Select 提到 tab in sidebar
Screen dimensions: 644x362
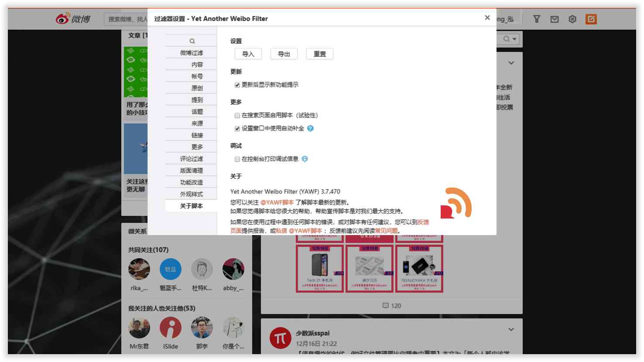pos(191,100)
